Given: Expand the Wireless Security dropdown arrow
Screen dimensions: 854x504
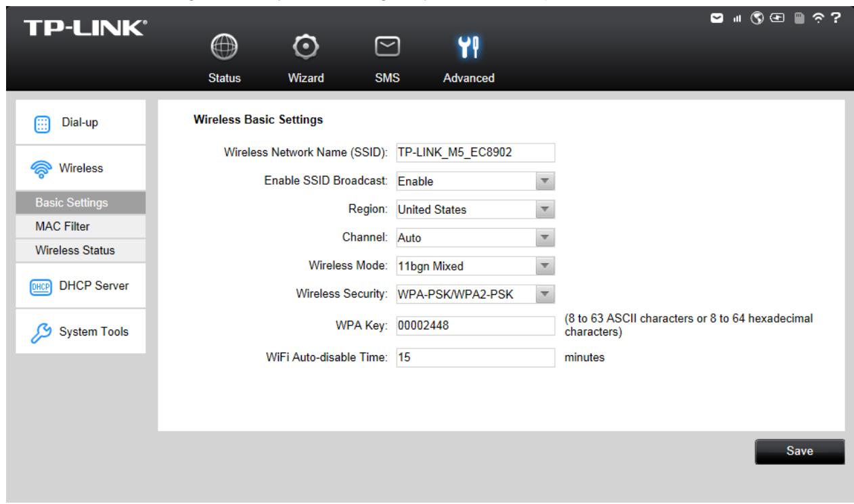Looking at the screenshot, I should (543, 294).
